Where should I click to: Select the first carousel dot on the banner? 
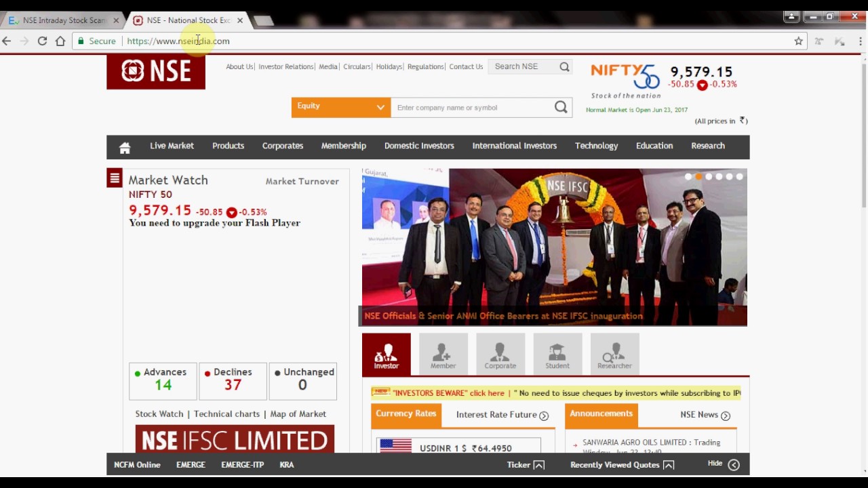tap(688, 177)
